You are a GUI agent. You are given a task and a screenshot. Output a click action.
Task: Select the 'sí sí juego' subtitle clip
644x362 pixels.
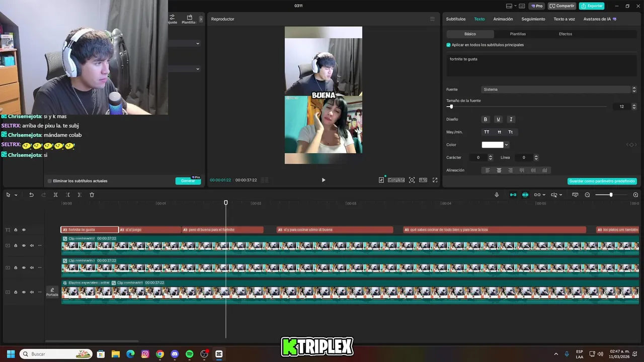click(149, 230)
